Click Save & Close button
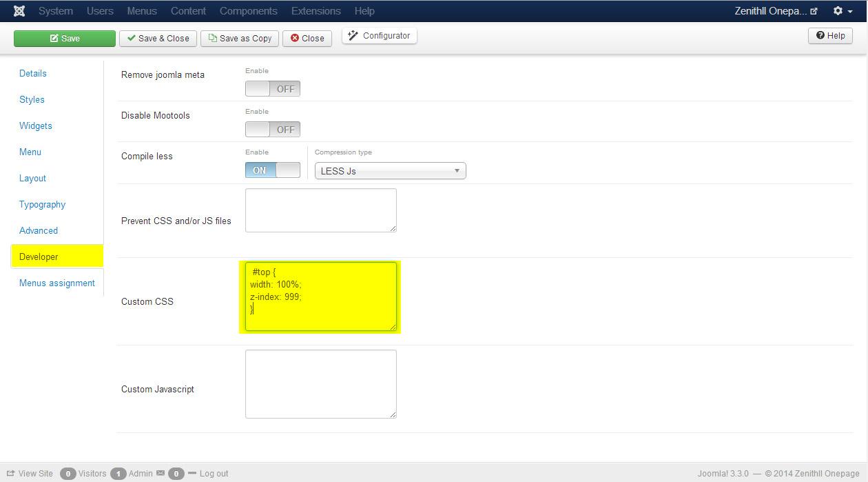Viewport: 868px width, 482px height. pos(158,39)
